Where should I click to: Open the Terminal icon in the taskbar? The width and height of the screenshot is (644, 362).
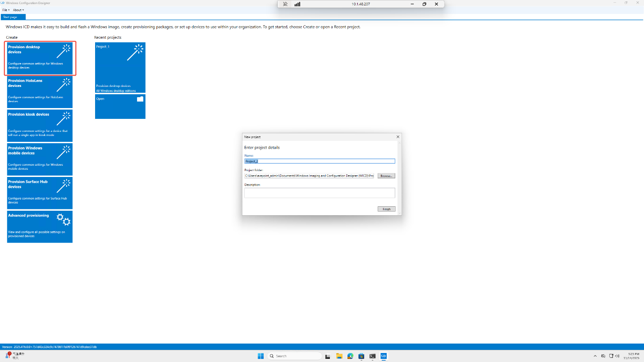click(373, 356)
